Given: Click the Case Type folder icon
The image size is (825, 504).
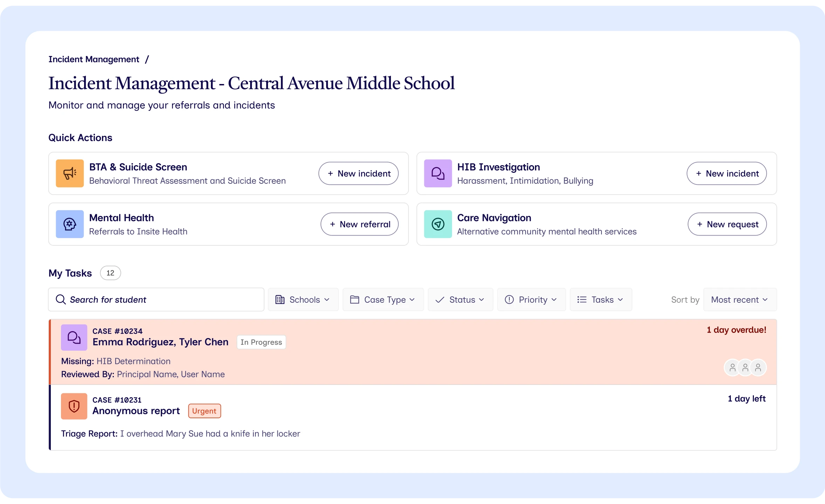Looking at the screenshot, I should click(355, 300).
